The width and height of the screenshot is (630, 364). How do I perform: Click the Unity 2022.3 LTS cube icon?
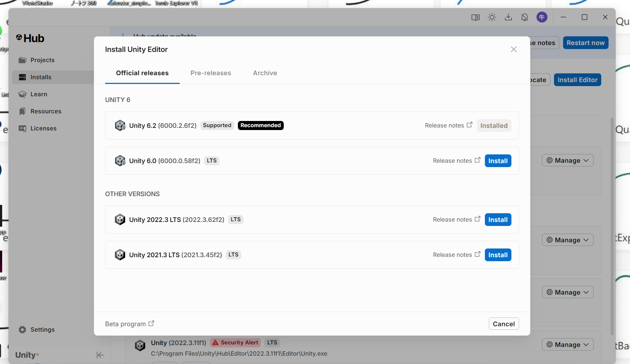(120, 219)
